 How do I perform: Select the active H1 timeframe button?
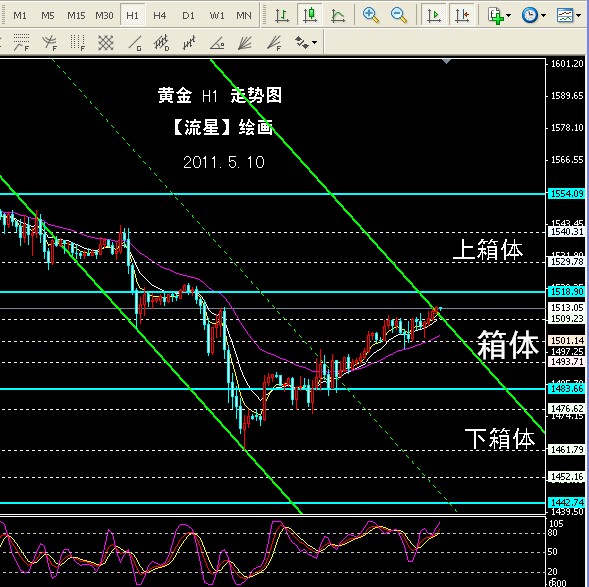[132, 15]
